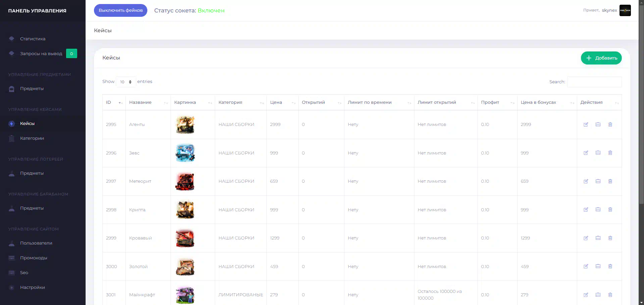Open items icon for Золотой case
Image resolution: width=644 pixels, height=305 pixels.
598,266
